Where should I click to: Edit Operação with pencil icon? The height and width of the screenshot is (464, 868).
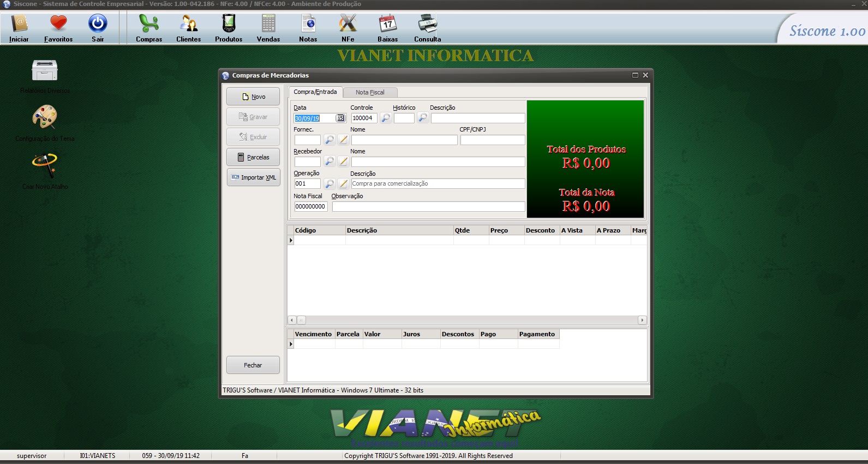(x=343, y=183)
